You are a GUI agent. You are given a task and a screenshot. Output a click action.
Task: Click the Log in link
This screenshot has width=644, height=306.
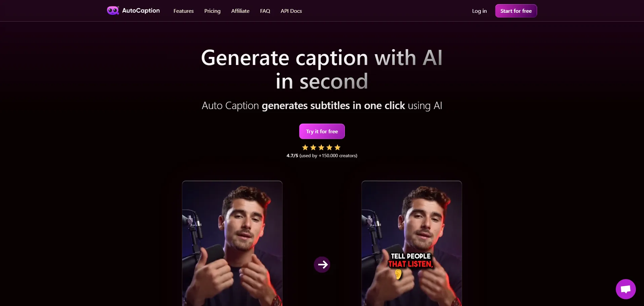point(479,11)
